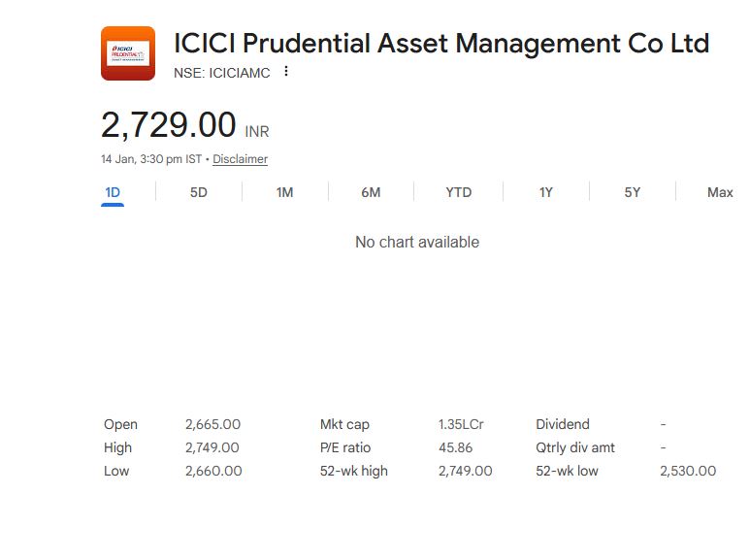Viewport: 750px width, 560px height.
Task: View the 1Y chart range
Action: coord(546,192)
